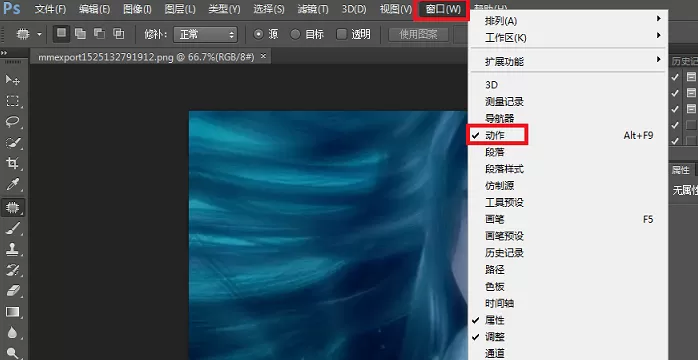Close the 窗口(W) menu

point(442,9)
